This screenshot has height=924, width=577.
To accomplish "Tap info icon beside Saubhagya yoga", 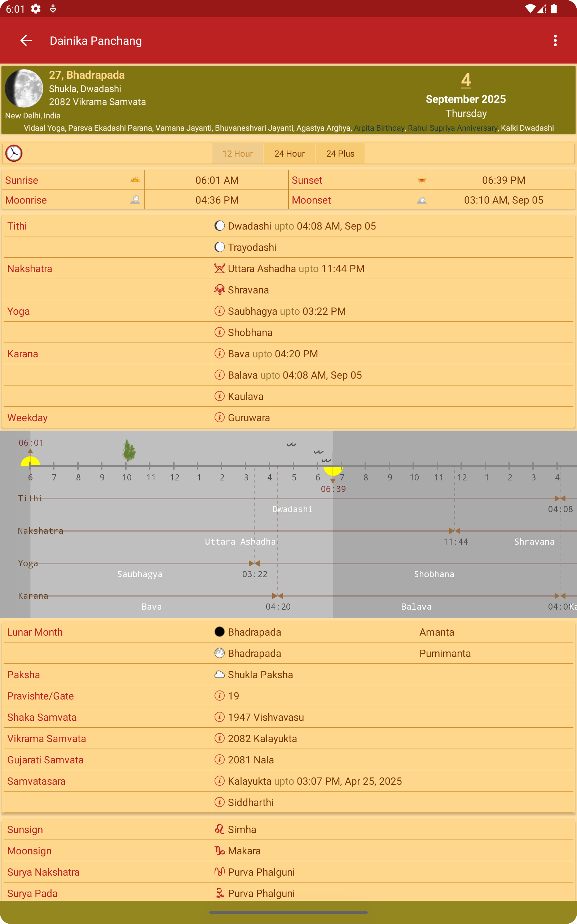I will [219, 311].
